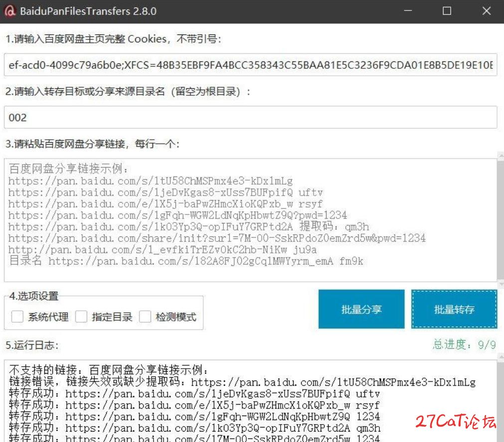Click the 转存成功 log line ending uftv
This screenshot has height=442, width=504.
point(194,394)
